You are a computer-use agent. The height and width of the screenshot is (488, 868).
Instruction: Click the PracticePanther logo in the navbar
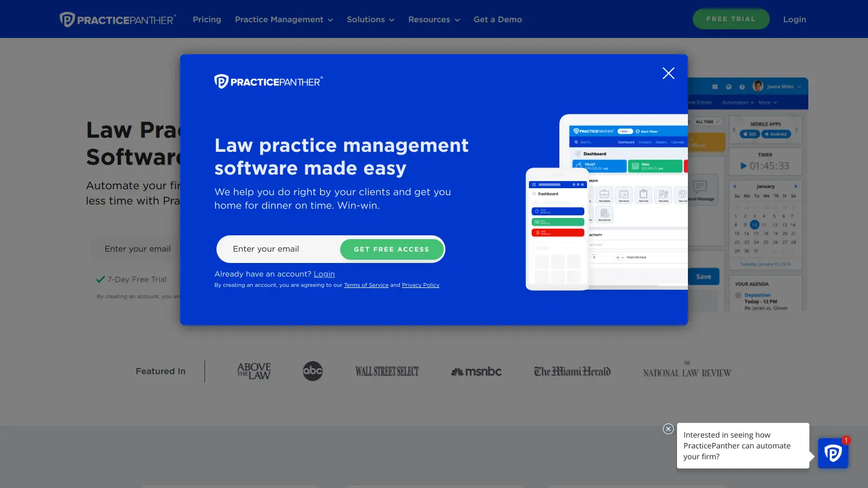[118, 18]
